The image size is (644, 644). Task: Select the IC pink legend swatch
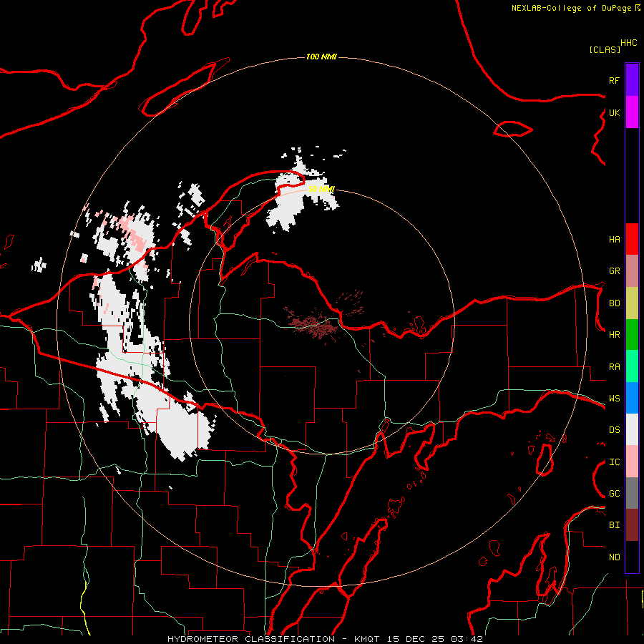pos(632,462)
